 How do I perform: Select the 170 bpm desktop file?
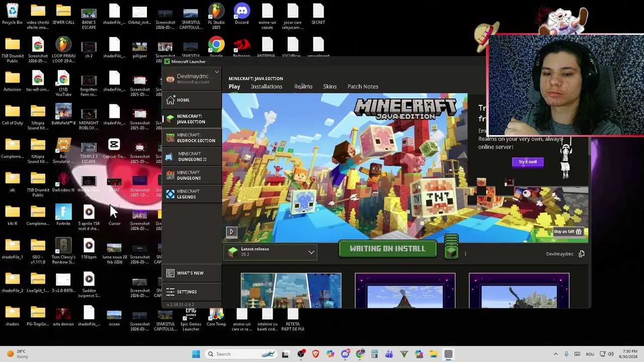(x=89, y=249)
